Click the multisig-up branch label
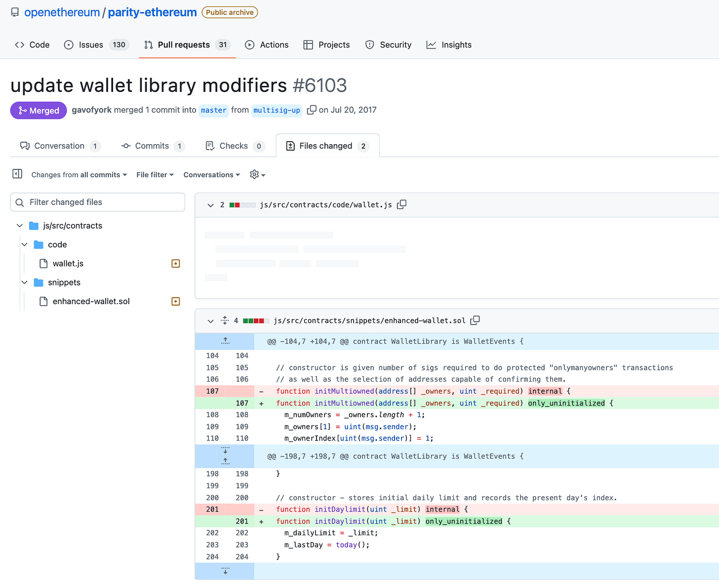719x588 pixels. click(x=277, y=110)
